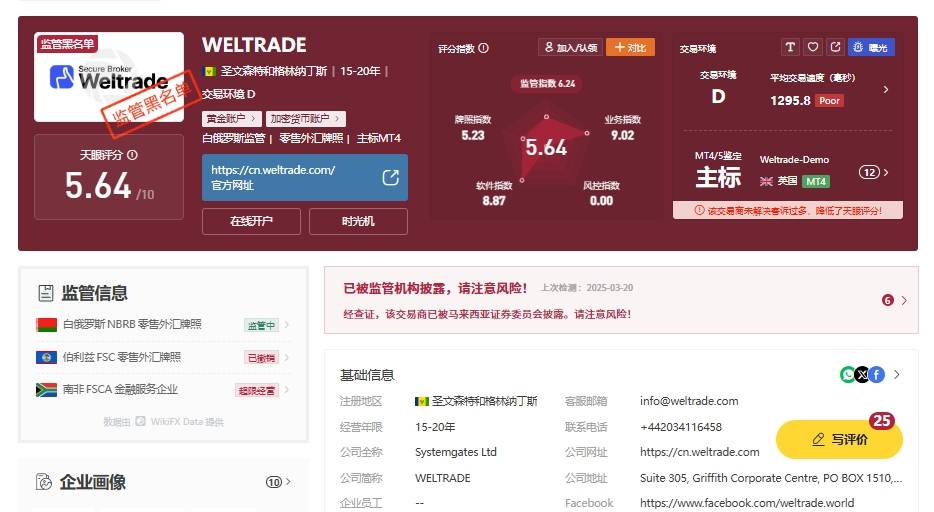The width and height of the screenshot is (934, 512).
Task: Expand the 企业画像 section chevron
Action: tap(288, 482)
